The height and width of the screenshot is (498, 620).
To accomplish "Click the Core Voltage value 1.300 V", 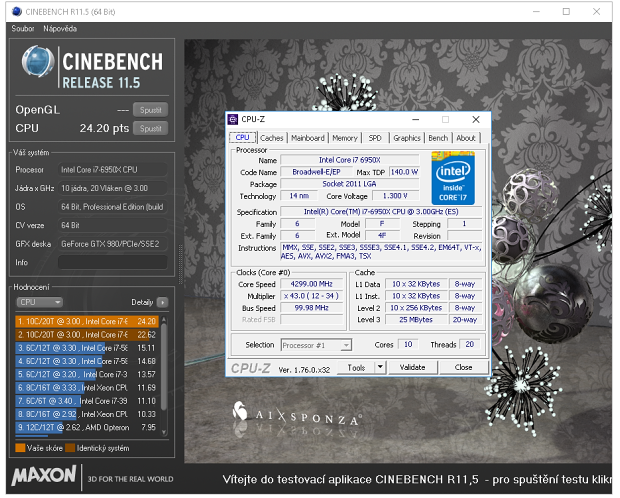I will [395, 196].
